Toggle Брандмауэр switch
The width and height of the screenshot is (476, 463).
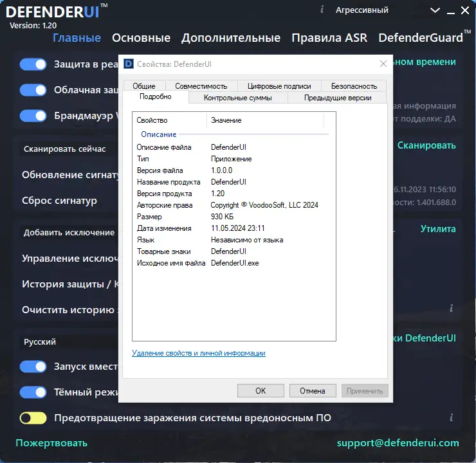click(x=33, y=116)
